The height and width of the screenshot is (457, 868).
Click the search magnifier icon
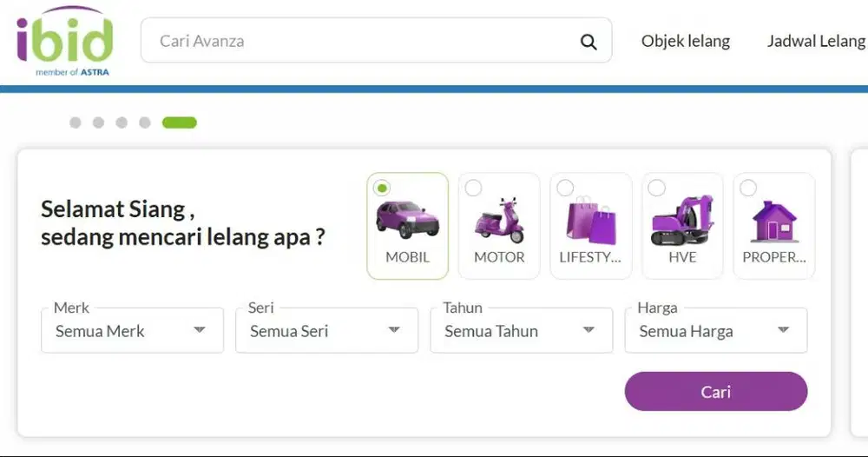click(589, 42)
